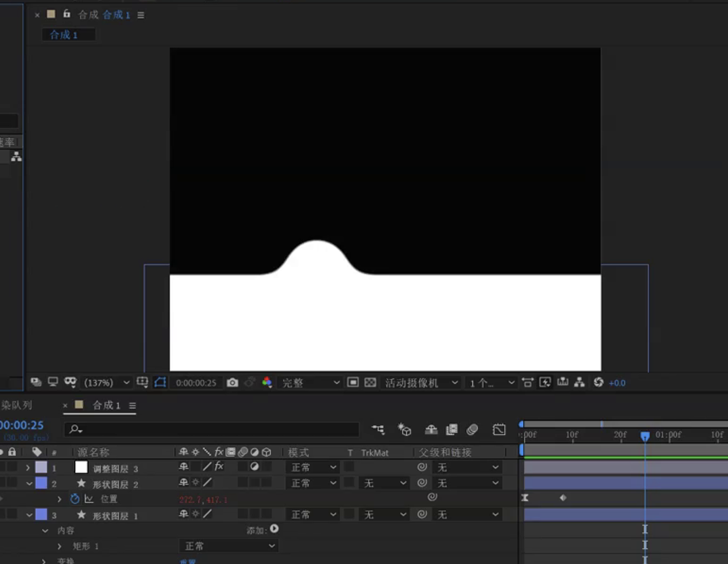Click the current time 0:00:00:25 in the viewer
The image size is (728, 564).
coord(196,383)
